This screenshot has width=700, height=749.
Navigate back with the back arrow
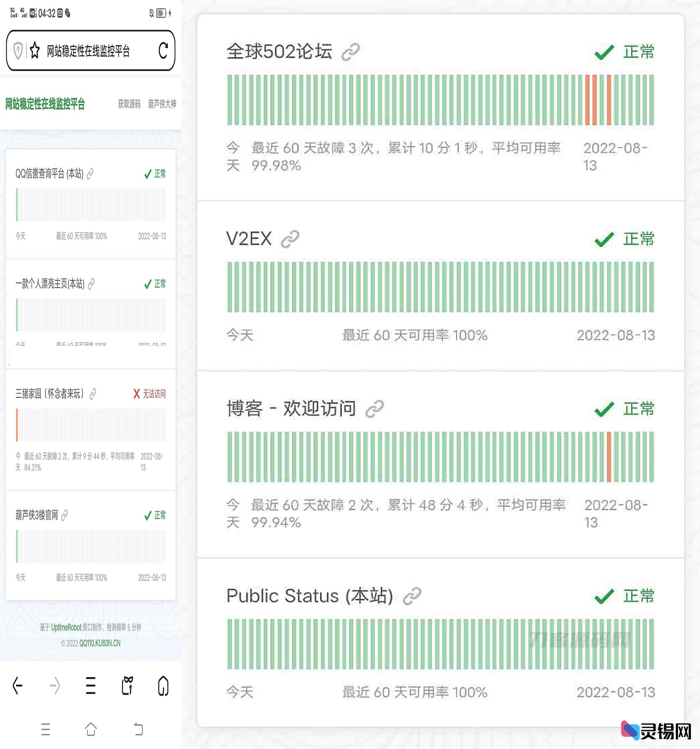point(17,686)
